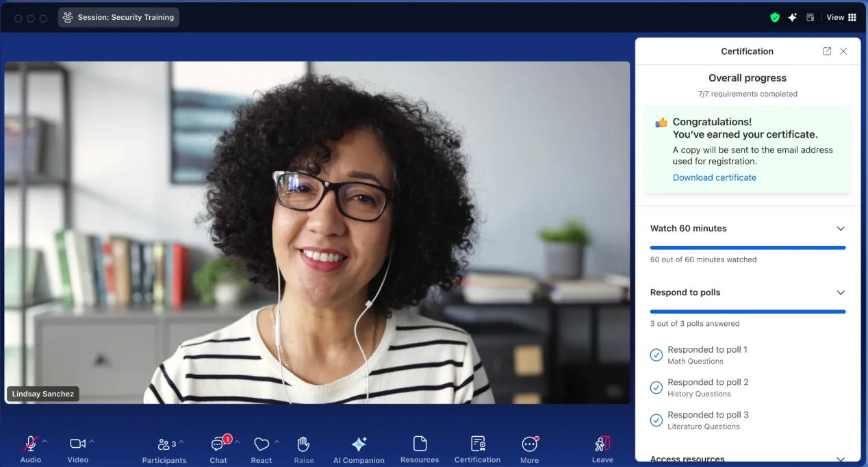Collapse the Watch 60 minutes section
The image size is (868, 467).
[x=841, y=229]
